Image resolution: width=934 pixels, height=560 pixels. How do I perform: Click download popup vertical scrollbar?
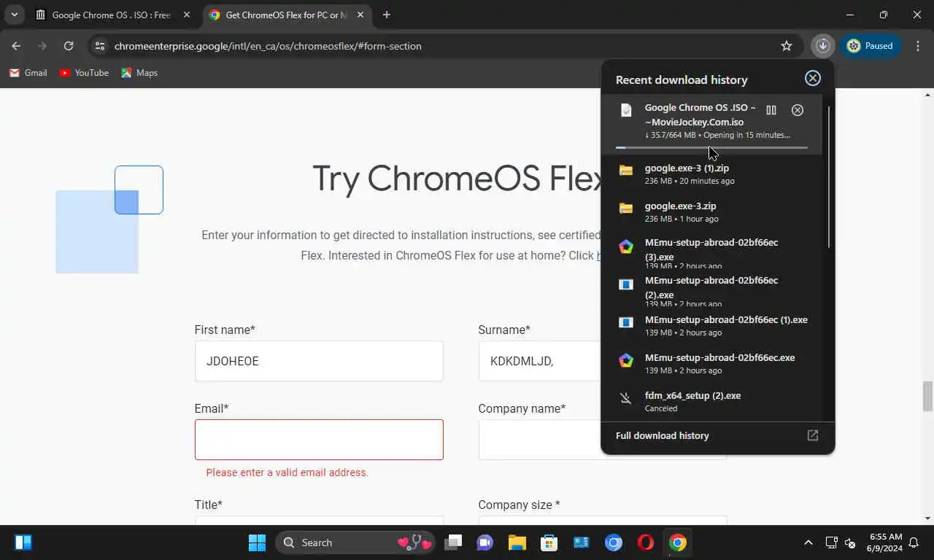point(829,177)
